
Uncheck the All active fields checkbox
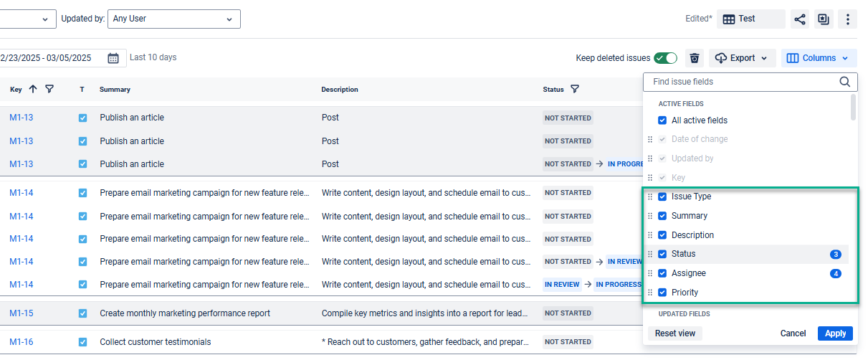click(x=662, y=120)
